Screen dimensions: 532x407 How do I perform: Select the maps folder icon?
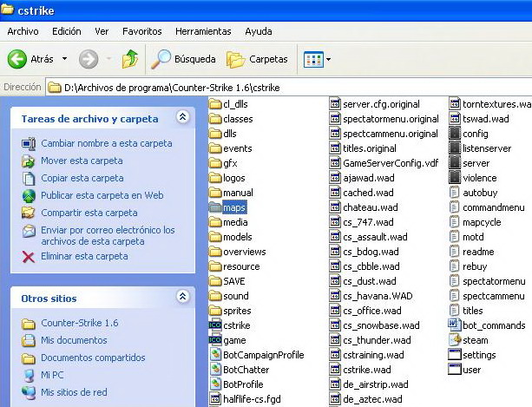tap(216, 207)
